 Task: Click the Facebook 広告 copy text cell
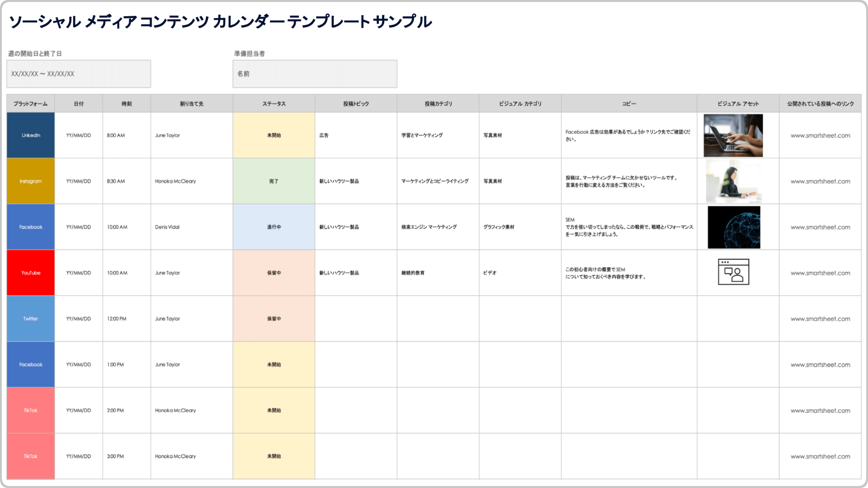(x=629, y=135)
